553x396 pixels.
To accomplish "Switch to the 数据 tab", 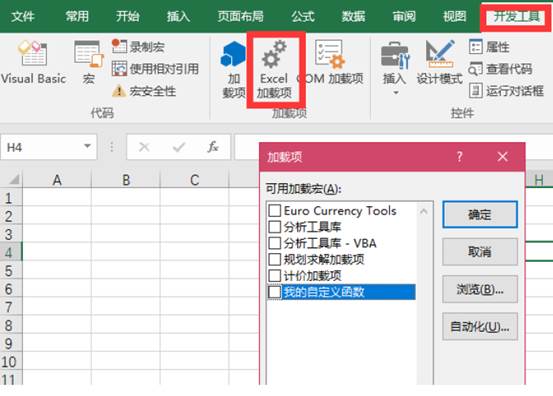I will [353, 16].
